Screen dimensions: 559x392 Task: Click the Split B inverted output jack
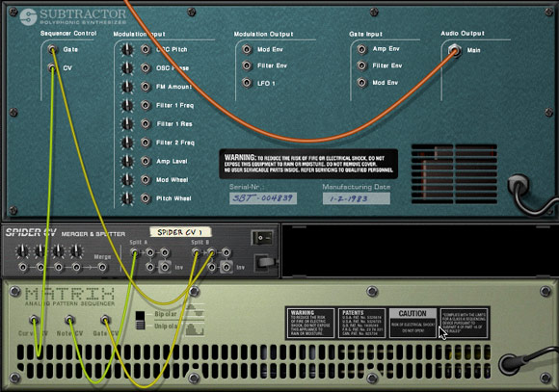coord(226,267)
